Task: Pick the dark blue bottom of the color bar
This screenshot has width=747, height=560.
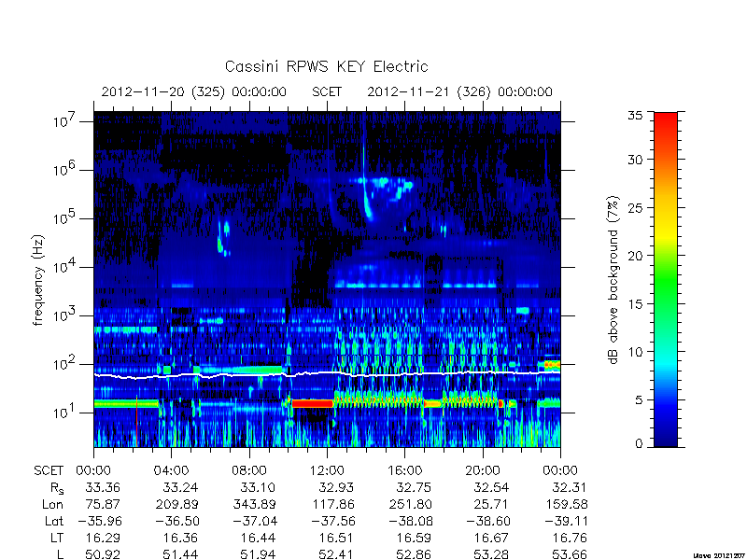Action: tap(666, 436)
